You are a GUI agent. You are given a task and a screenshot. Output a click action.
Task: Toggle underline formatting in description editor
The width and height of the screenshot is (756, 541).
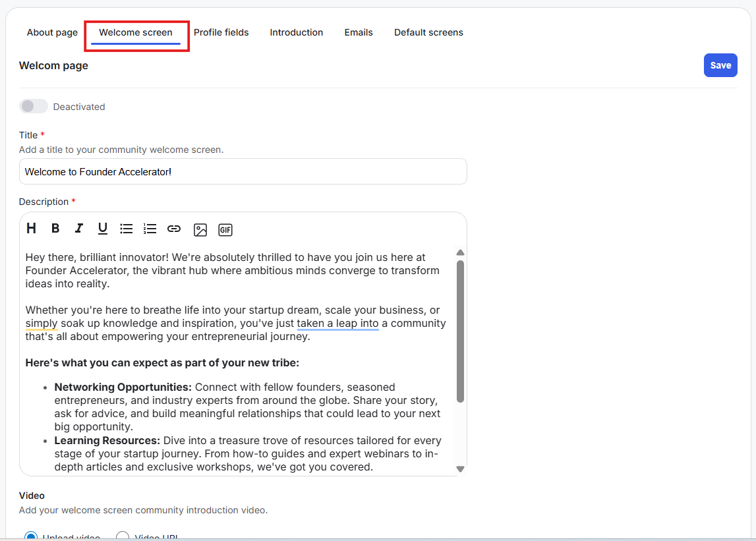tap(102, 229)
